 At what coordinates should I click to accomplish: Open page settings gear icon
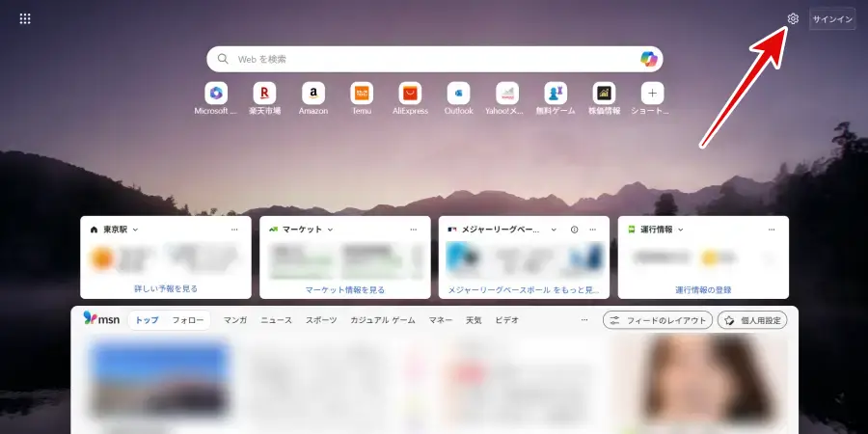793,19
